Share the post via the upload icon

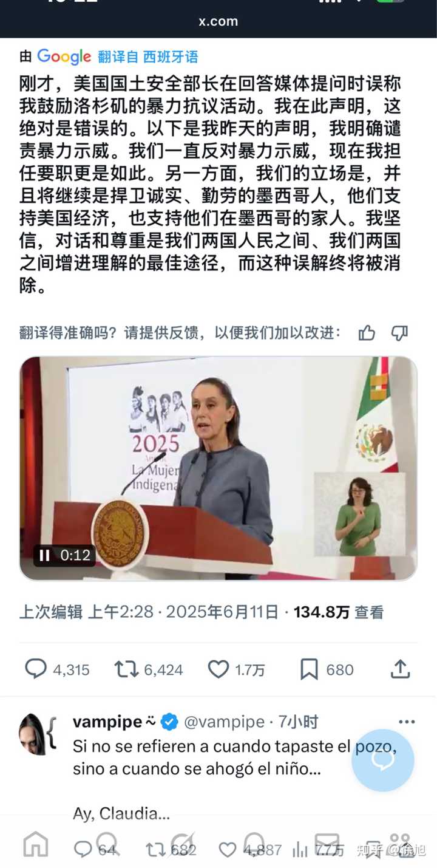click(400, 669)
